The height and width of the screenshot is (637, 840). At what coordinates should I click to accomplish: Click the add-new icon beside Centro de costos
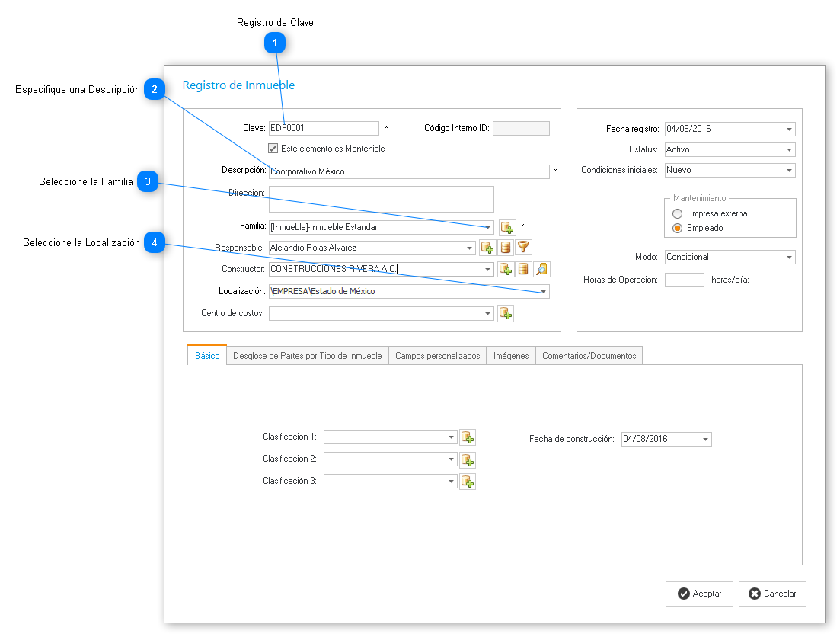505,313
